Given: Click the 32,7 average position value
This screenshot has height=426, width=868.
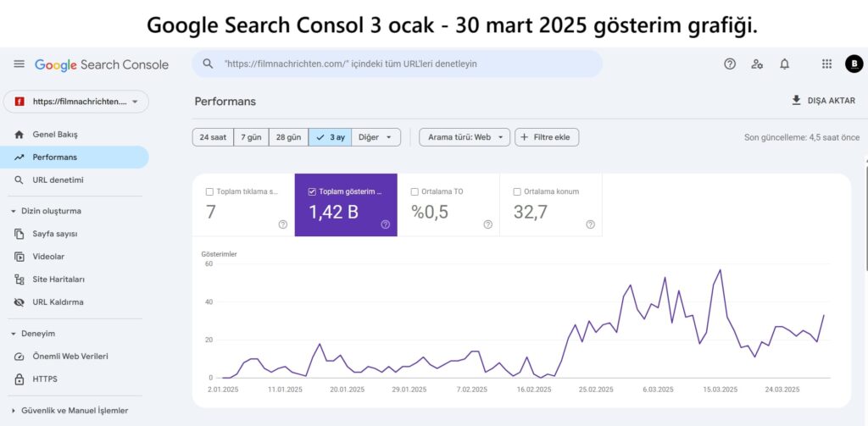Looking at the screenshot, I should tap(531, 212).
